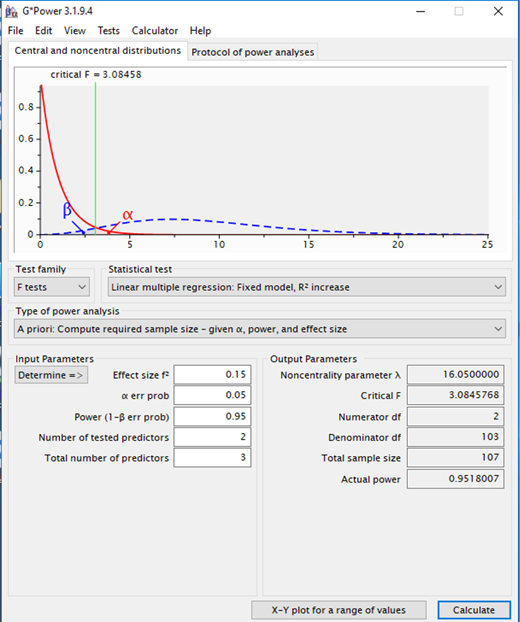Viewport: 520px width, 622px height.
Task: Click the Calculate button
Action: click(x=474, y=610)
